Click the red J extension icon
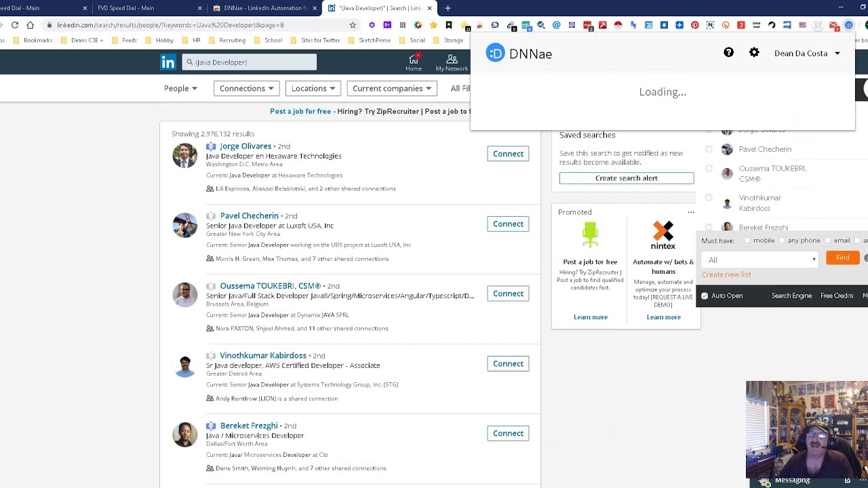 741,25
